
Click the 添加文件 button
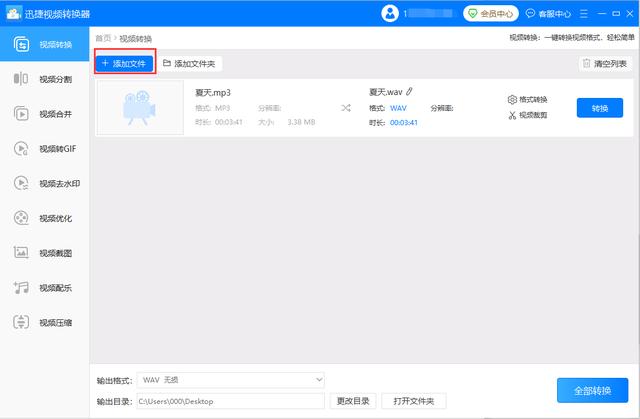[x=124, y=63]
